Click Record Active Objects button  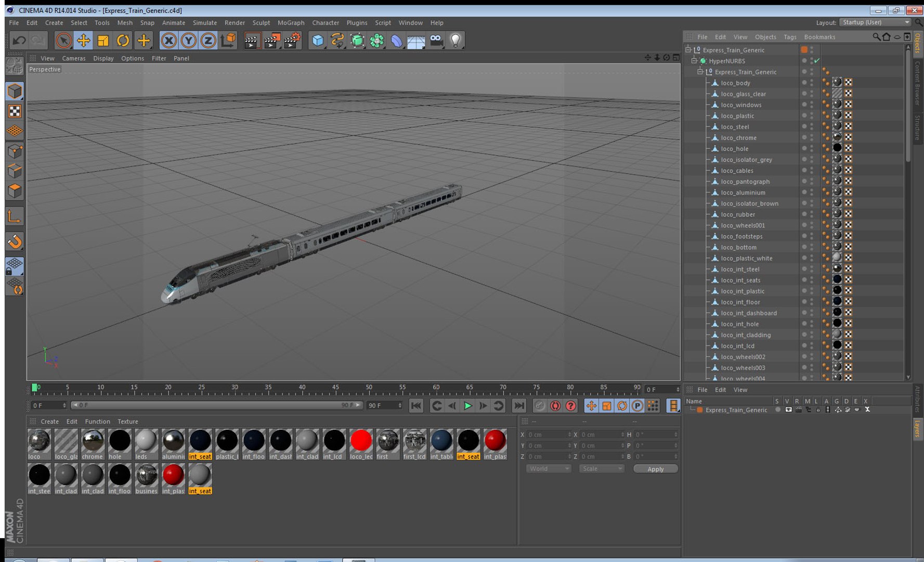point(540,406)
